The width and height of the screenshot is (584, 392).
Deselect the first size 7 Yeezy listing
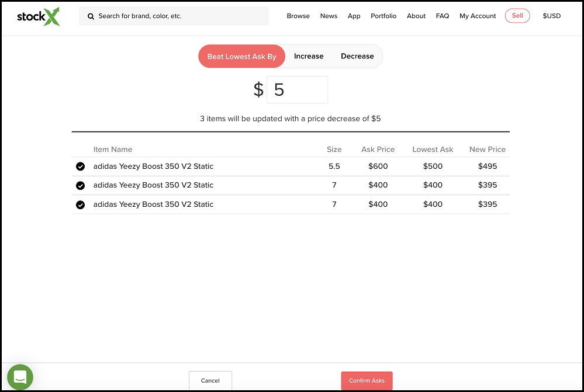[80, 185]
